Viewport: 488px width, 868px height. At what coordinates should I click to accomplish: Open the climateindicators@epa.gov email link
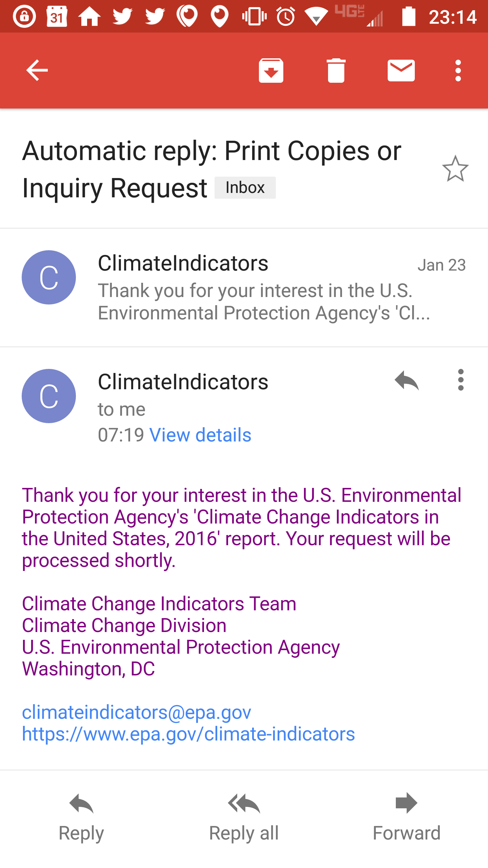[137, 712]
